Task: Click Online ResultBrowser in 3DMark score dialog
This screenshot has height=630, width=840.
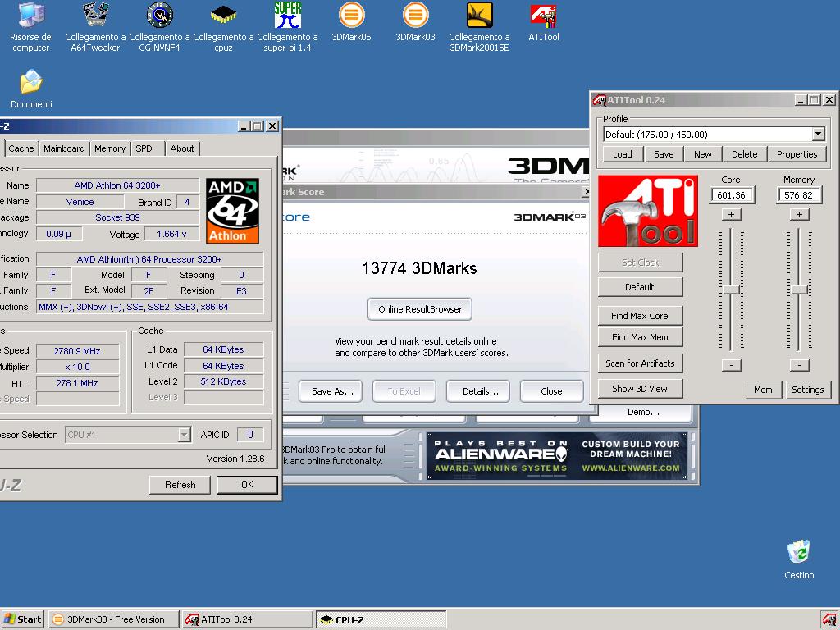Action: pyautogui.click(x=420, y=309)
